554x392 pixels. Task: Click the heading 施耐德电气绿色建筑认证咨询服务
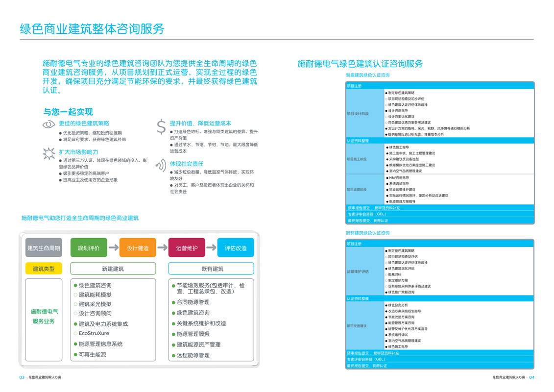pos(360,64)
